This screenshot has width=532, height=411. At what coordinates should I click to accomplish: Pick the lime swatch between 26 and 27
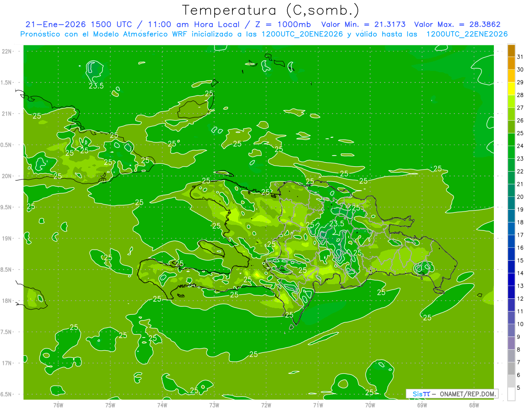511,114
